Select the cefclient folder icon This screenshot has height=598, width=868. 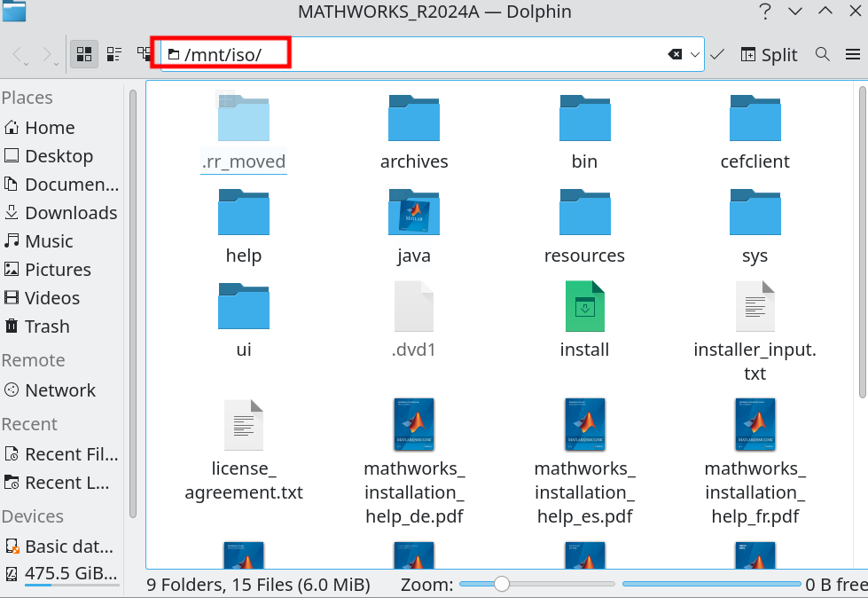coord(755,118)
